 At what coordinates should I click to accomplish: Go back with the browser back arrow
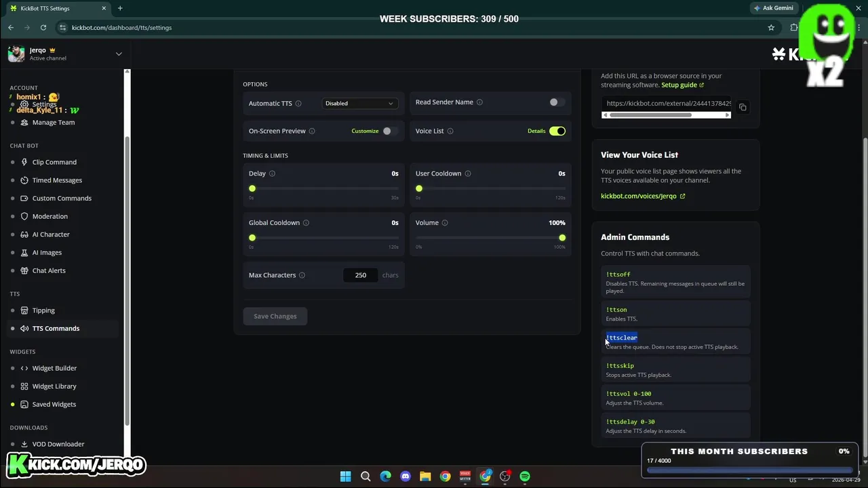click(11, 28)
